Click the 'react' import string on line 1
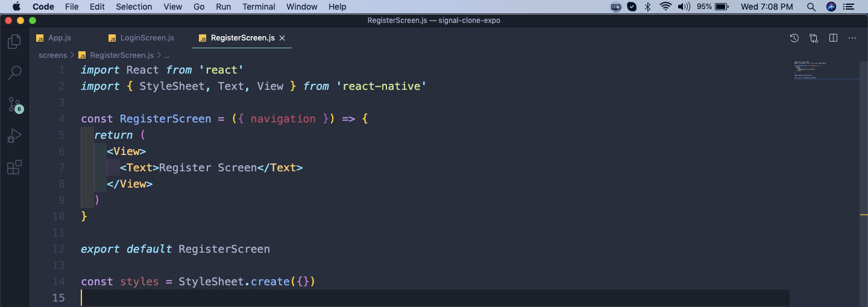 221,70
